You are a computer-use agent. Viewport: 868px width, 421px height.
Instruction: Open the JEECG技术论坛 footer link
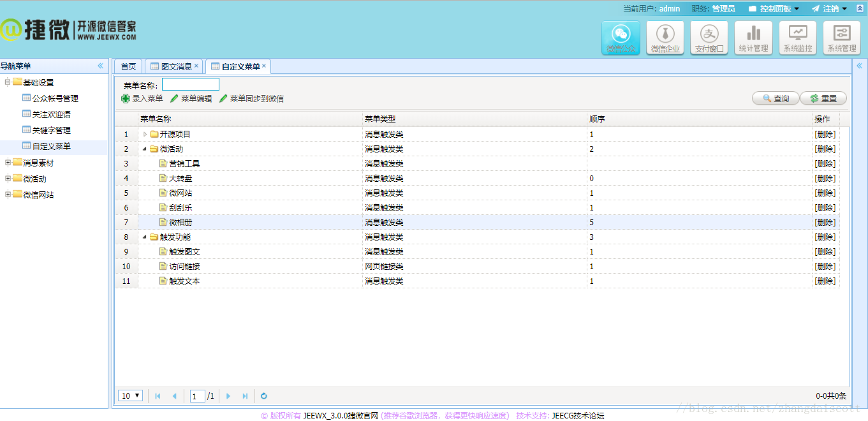click(x=578, y=416)
